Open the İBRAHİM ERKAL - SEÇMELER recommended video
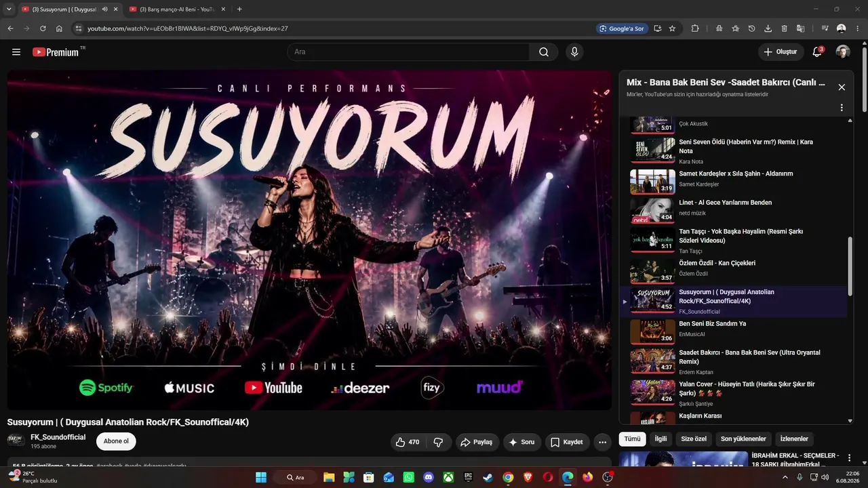 pos(795,460)
